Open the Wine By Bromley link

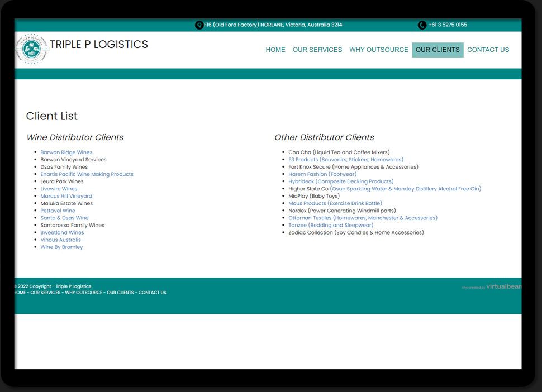(x=61, y=247)
